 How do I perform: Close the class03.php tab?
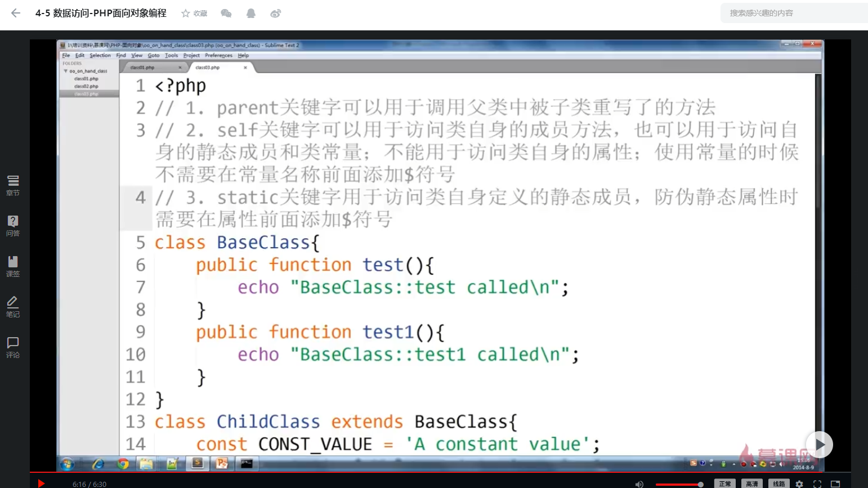click(245, 68)
